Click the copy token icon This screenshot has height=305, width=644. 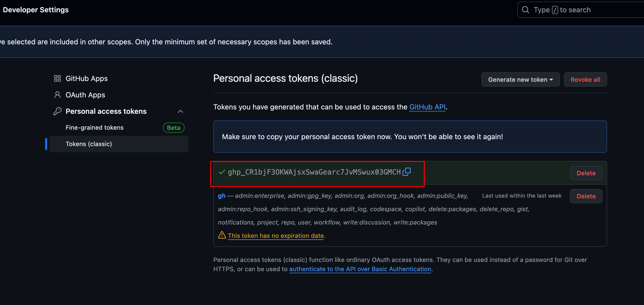click(407, 172)
